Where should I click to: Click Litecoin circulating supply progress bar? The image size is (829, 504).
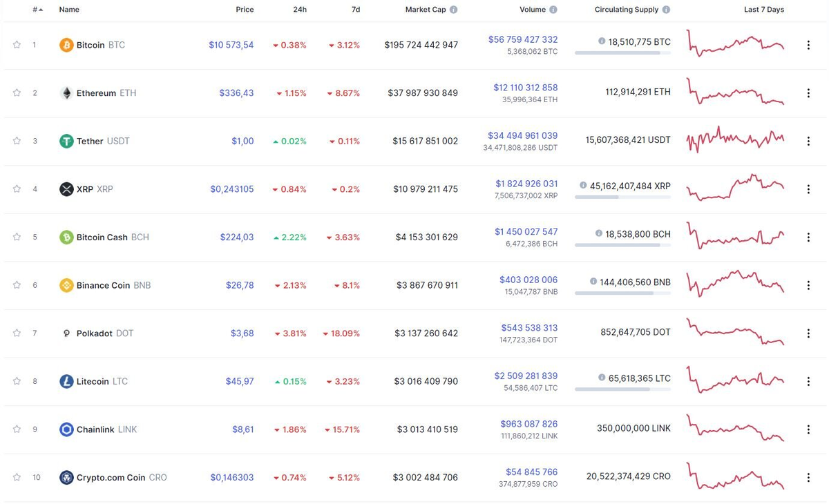(622, 389)
